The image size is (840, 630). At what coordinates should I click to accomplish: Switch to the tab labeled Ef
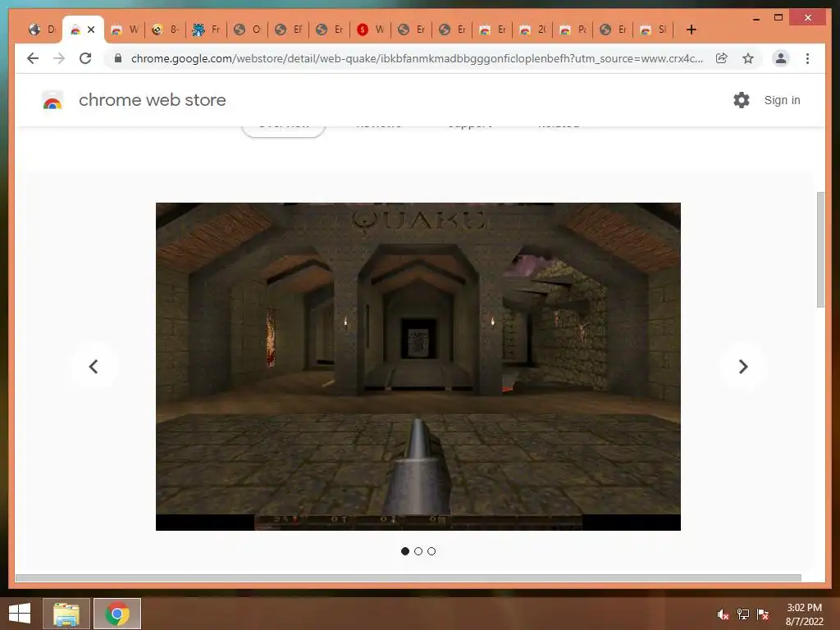tap(288, 30)
